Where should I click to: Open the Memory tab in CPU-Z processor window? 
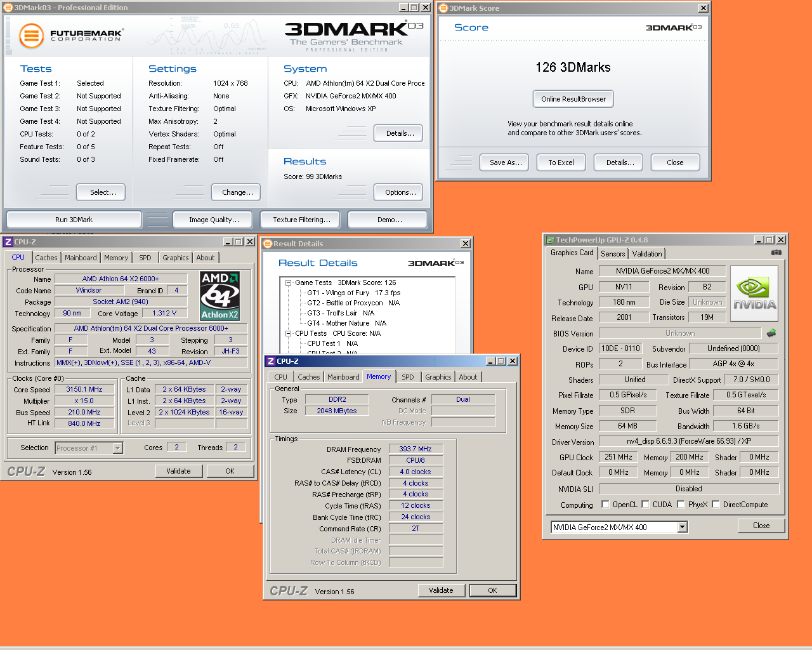click(116, 258)
